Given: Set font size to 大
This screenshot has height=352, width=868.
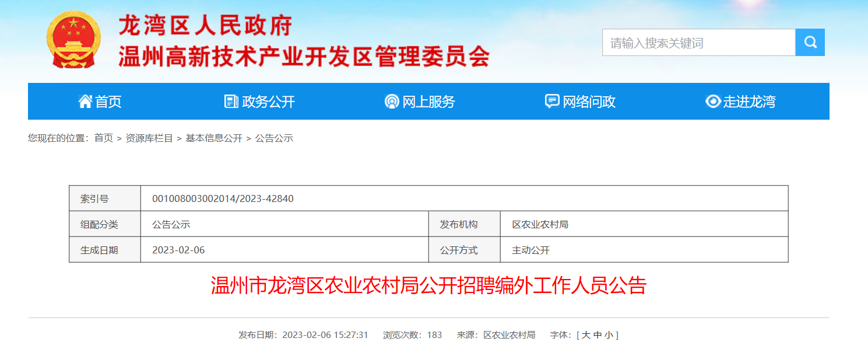Looking at the screenshot, I should [x=586, y=335].
